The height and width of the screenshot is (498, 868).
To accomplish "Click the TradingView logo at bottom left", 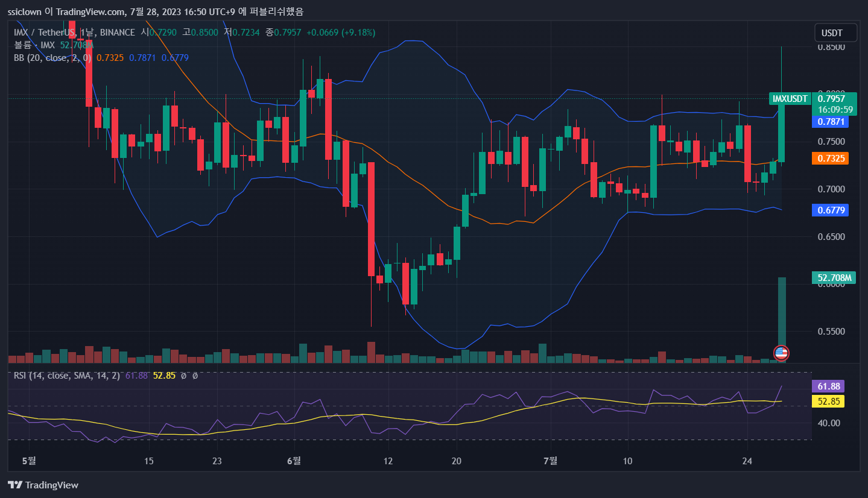I will (x=43, y=485).
